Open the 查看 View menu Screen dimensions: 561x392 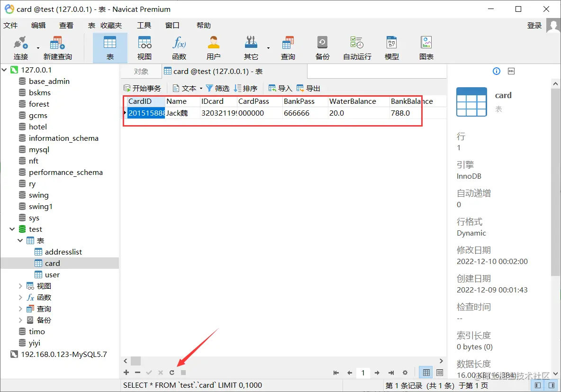click(x=66, y=26)
